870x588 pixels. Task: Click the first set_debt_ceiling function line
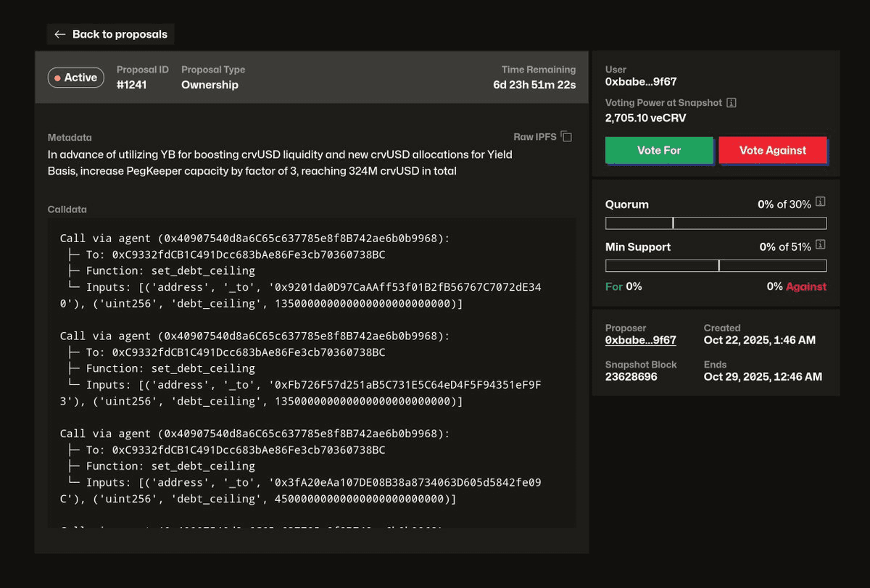pos(170,270)
